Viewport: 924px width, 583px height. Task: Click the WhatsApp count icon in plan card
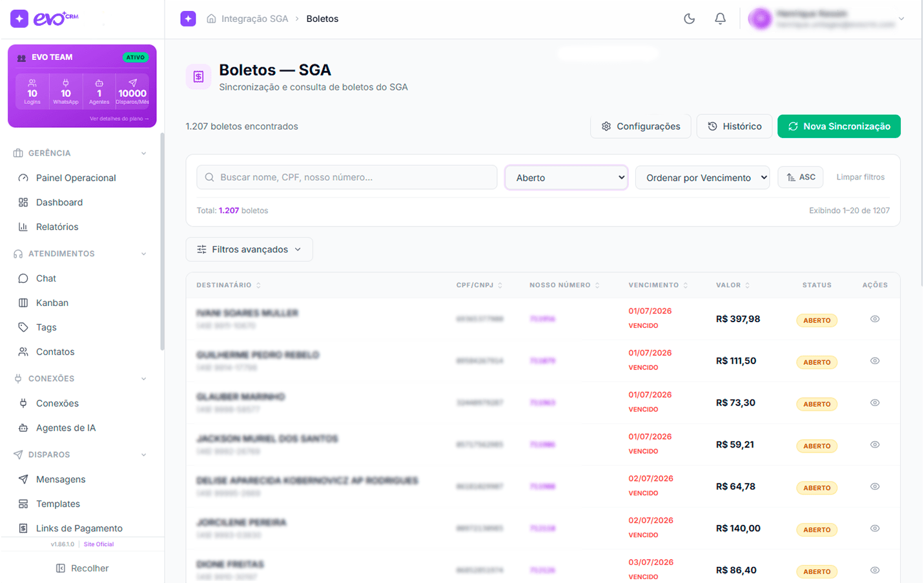point(66,83)
